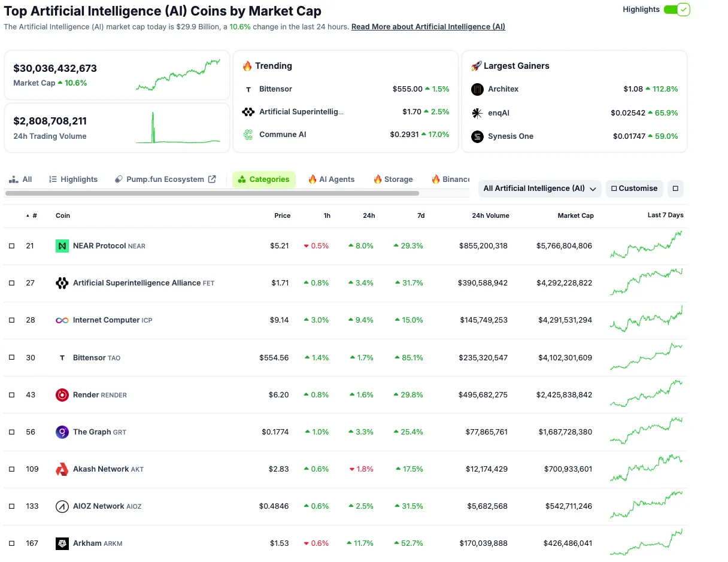
Task: Click the Customise button
Action: coord(634,189)
